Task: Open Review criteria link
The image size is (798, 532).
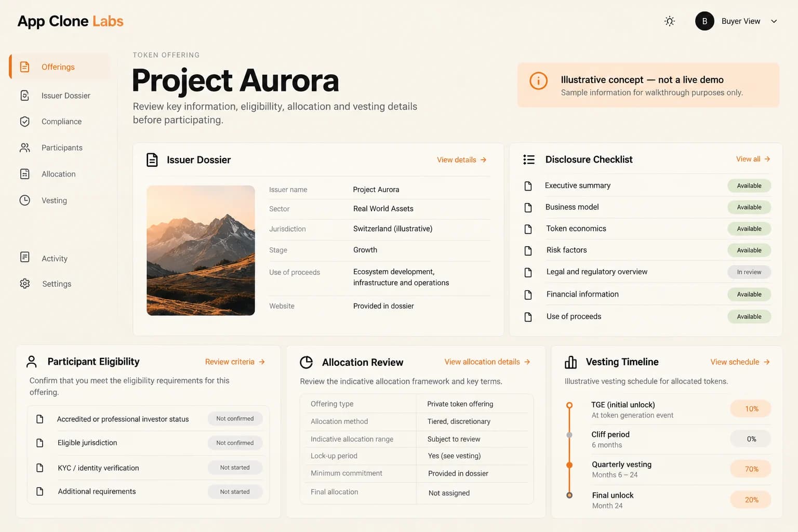Action: pyautogui.click(x=235, y=362)
